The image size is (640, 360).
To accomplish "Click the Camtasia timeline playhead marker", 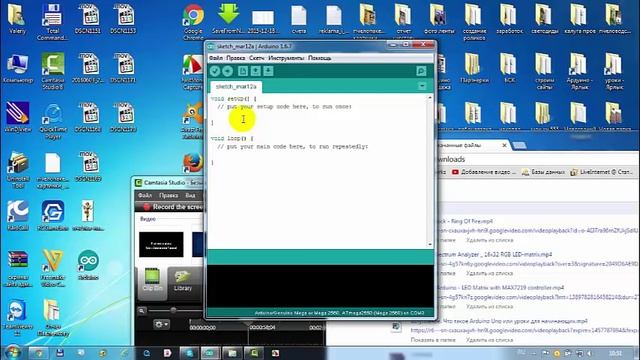I will click(248, 324).
